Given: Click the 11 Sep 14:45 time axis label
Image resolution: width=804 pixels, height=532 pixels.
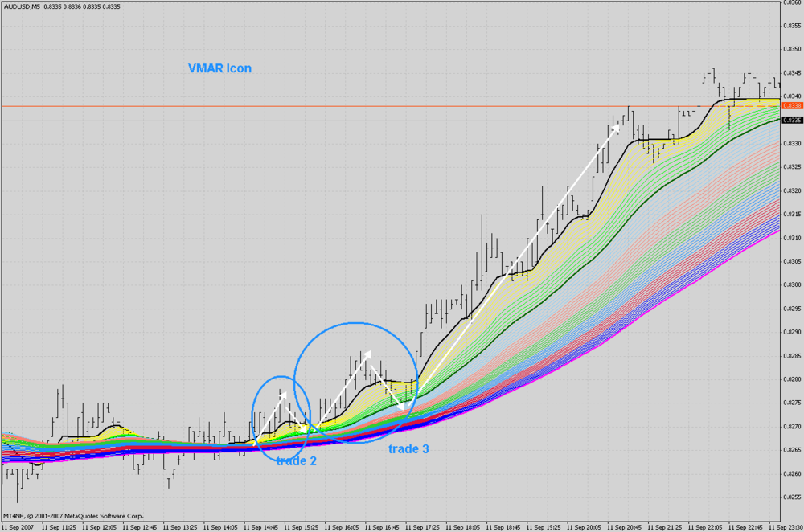Looking at the screenshot, I should pyautogui.click(x=260, y=527).
